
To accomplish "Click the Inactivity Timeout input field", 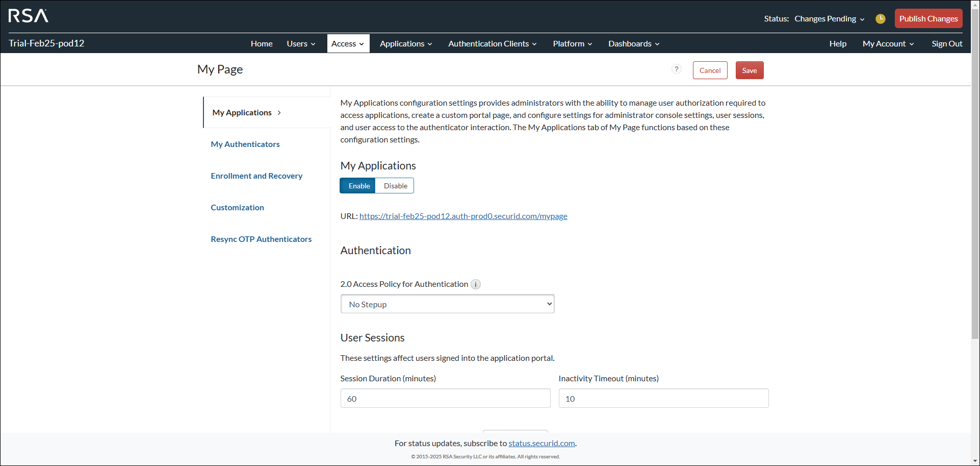I will pos(663,399).
